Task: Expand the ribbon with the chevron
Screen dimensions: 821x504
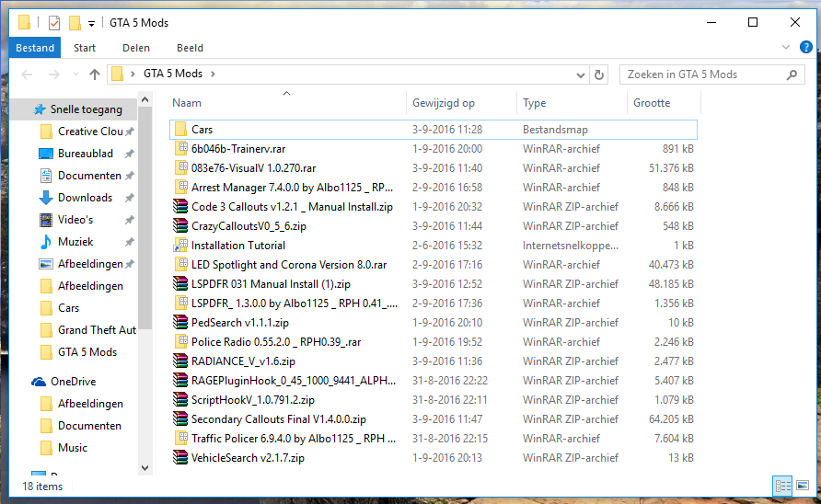Action: pyautogui.click(x=786, y=47)
